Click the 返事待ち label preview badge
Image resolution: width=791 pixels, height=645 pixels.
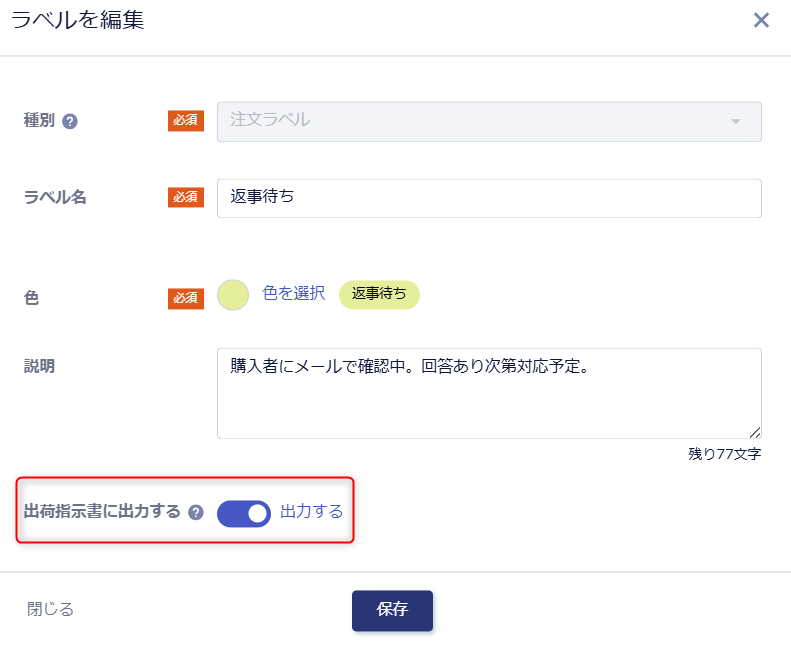[x=379, y=295]
